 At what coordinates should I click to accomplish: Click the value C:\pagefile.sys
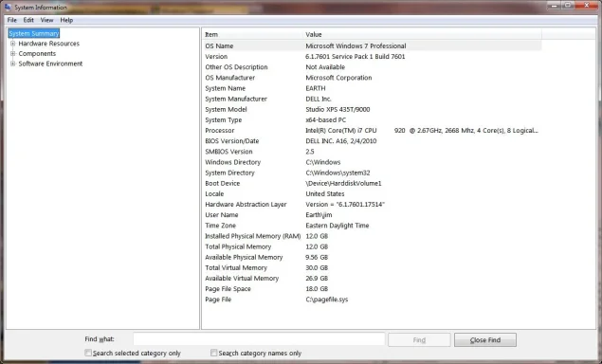(327, 300)
